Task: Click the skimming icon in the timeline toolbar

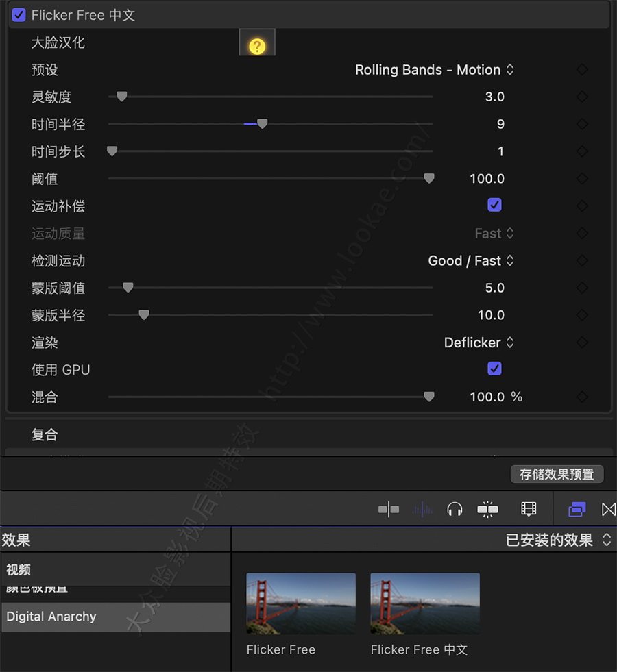Action: click(389, 509)
